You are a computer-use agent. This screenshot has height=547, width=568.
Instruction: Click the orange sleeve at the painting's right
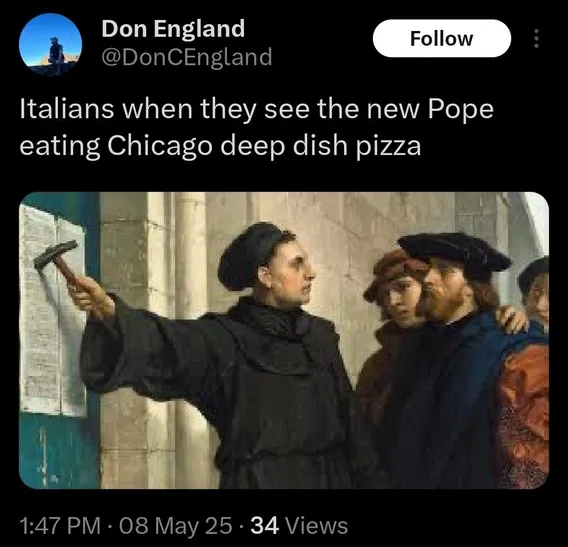(x=525, y=413)
